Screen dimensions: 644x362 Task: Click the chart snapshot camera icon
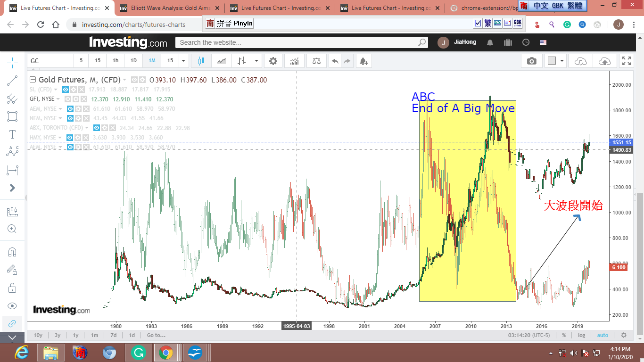(532, 61)
